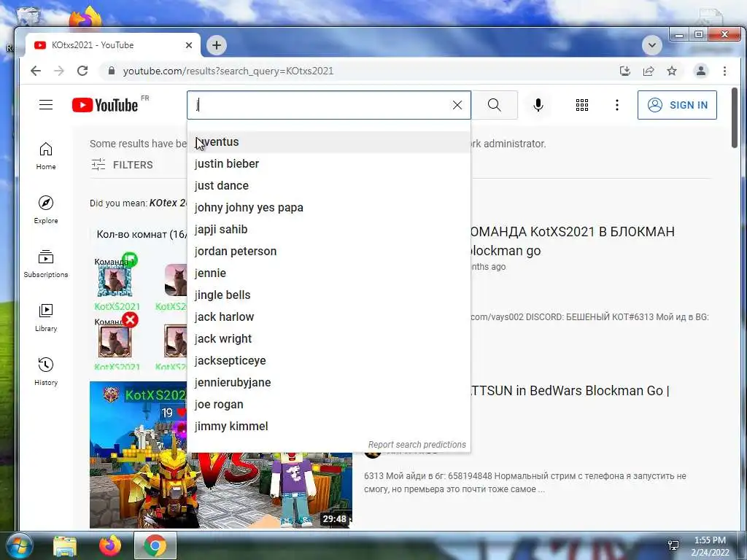Viewport: 747px width, 560px height.
Task: Open Explore in the sidebar
Action: [46, 210]
